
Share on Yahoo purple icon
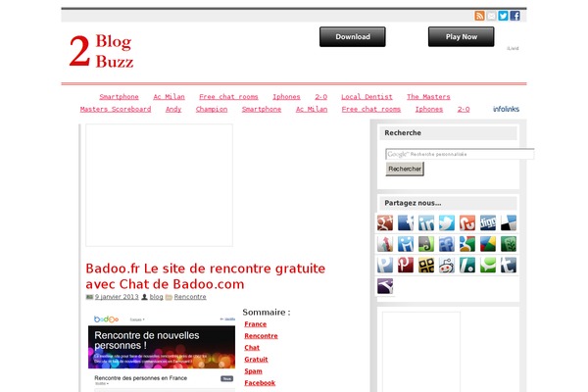(x=385, y=286)
